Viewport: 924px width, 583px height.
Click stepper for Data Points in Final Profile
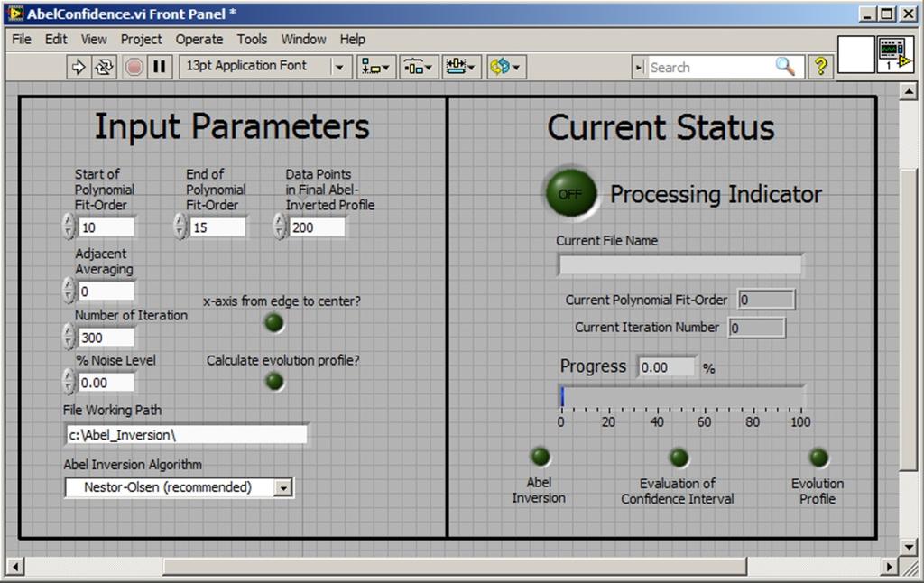tap(280, 227)
